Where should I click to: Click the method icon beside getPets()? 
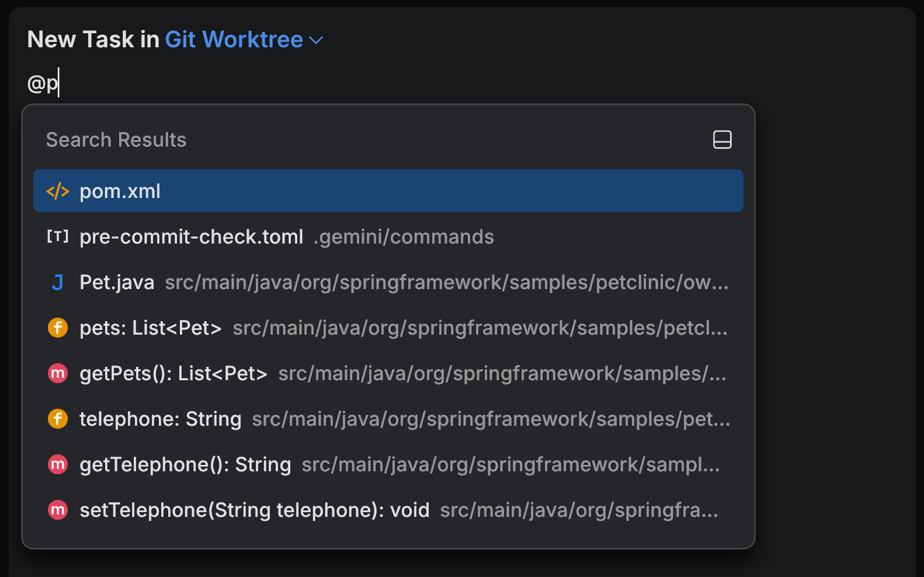pyautogui.click(x=58, y=373)
